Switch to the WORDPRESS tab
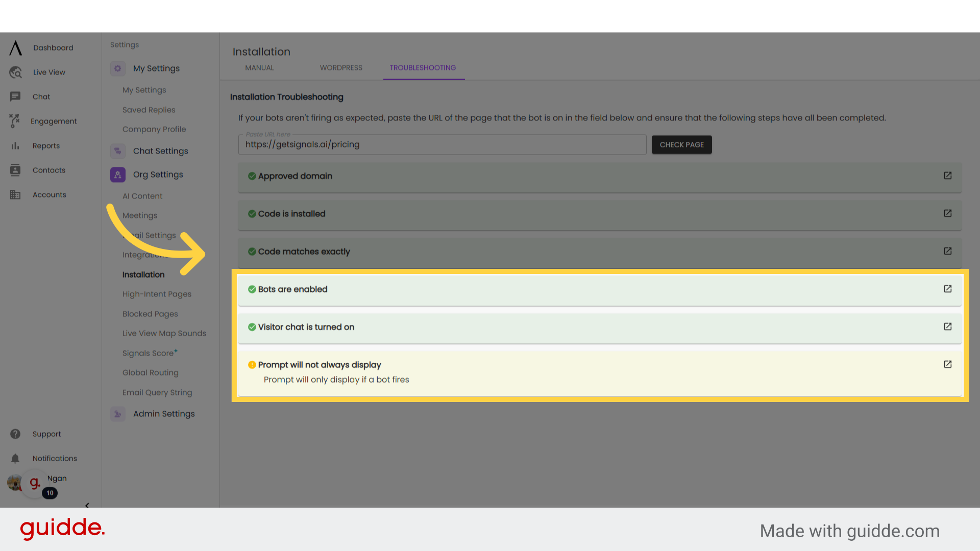The height and width of the screenshot is (551, 980). click(x=341, y=68)
